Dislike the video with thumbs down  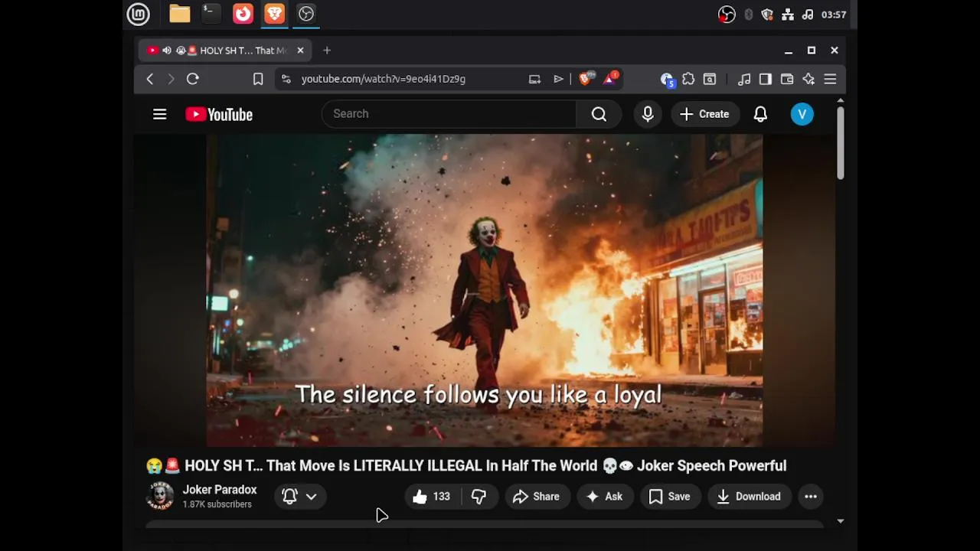pyautogui.click(x=479, y=497)
